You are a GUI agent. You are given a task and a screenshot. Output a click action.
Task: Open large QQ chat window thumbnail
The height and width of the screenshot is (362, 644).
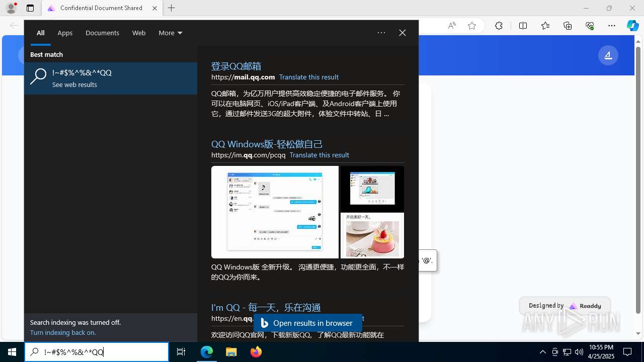(275, 212)
